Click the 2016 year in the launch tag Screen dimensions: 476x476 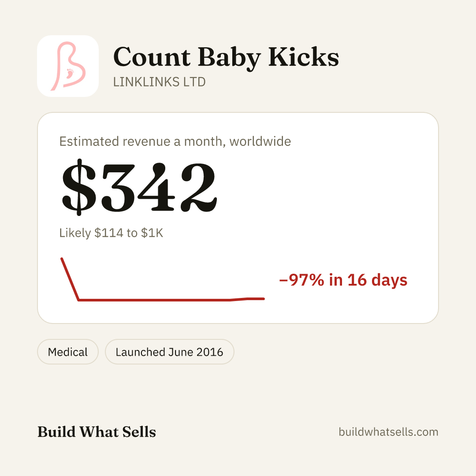pyautogui.click(x=210, y=352)
